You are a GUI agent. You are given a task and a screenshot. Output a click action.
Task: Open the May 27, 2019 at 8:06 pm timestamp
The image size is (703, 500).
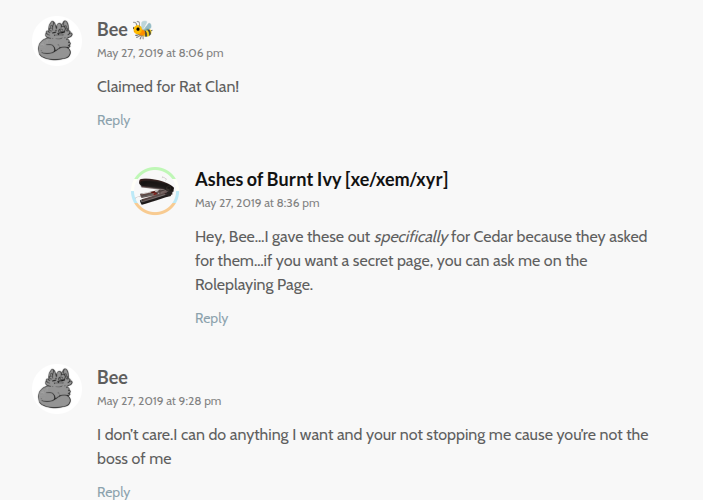coord(160,53)
